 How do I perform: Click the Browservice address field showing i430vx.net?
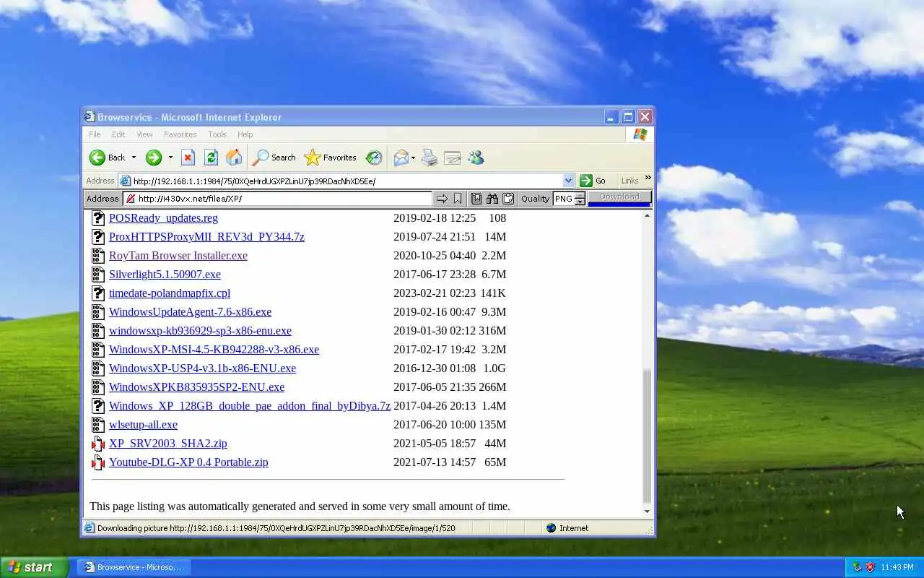(277, 199)
